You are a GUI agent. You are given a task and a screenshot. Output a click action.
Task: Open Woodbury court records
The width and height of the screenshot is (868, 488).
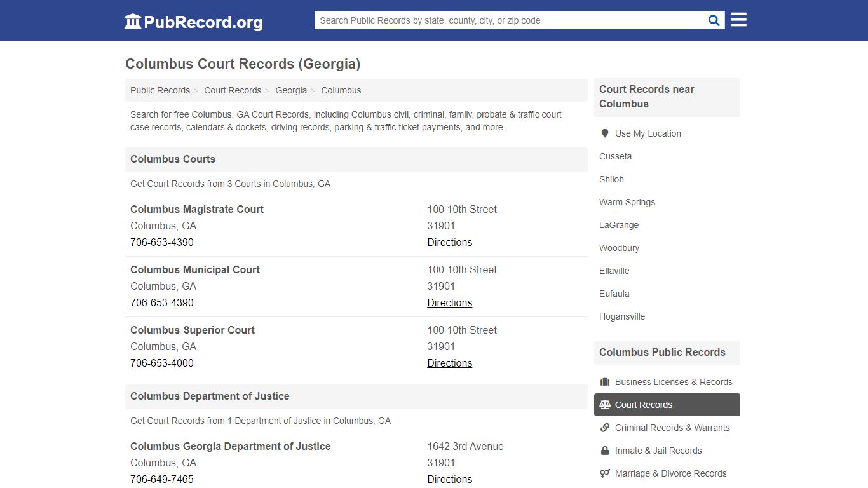coord(619,248)
